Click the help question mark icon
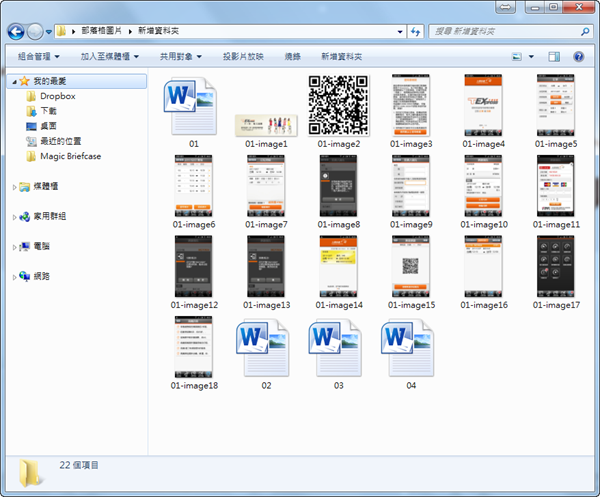Image resolution: width=600 pixels, height=497 pixels. click(x=578, y=57)
